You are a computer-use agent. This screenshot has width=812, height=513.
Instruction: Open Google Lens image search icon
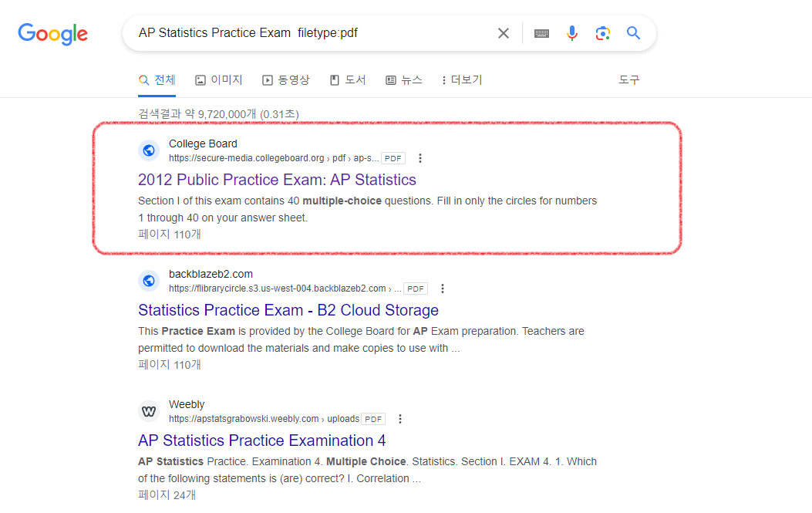602,33
